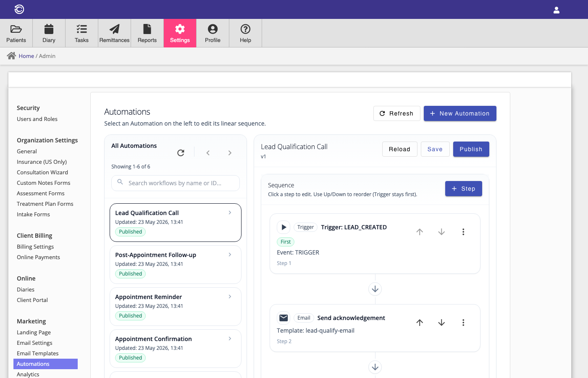The width and height of the screenshot is (588, 378).
Task: Open Insurance (US Only) settings
Action: [42, 162]
